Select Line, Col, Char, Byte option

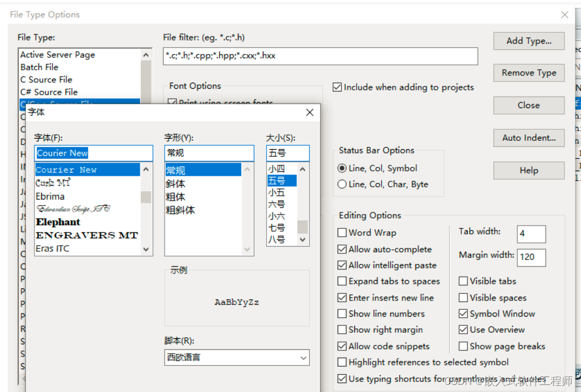pos(383,184)
